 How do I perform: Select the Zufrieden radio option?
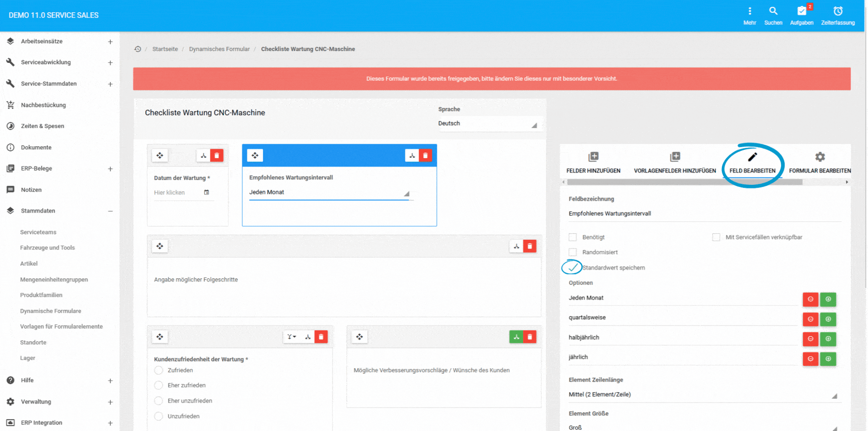(x=158, y=370)
